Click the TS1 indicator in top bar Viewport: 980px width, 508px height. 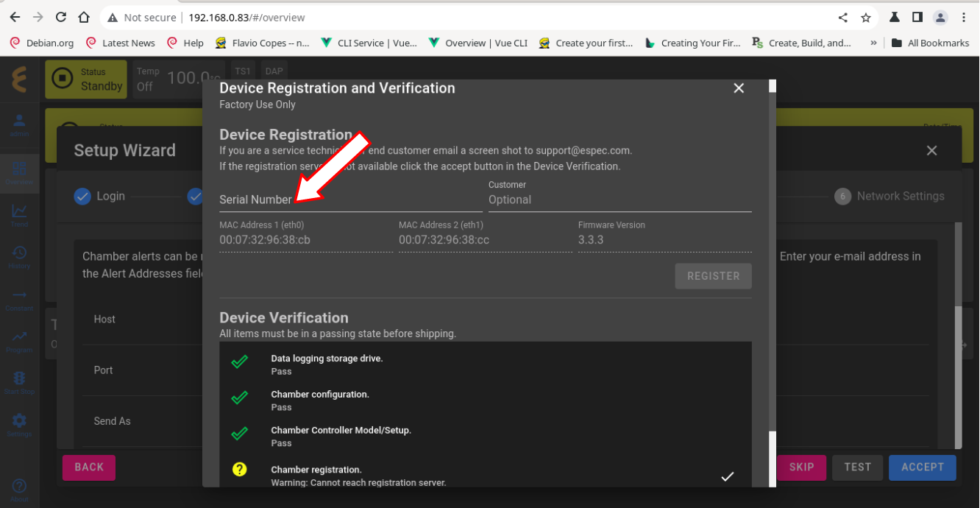pyautogui.click(x=242, y=71)
